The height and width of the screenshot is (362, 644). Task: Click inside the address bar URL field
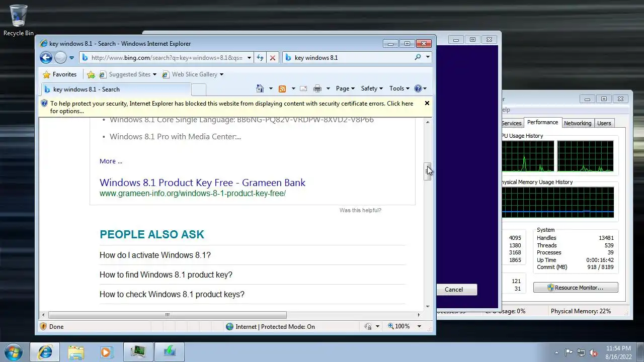[x=167, y=58]
